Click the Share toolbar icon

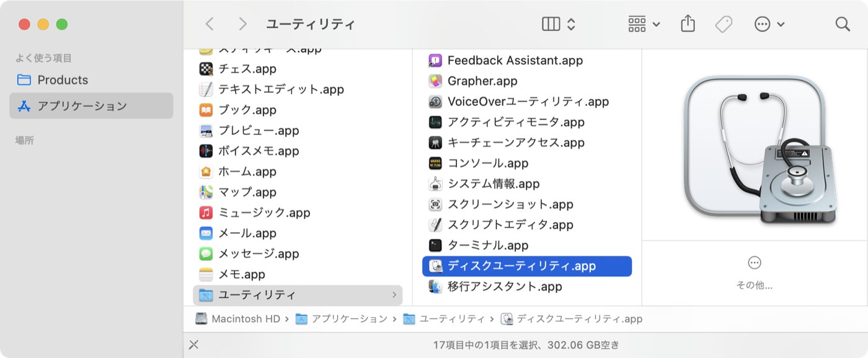[x=687, y=24]
